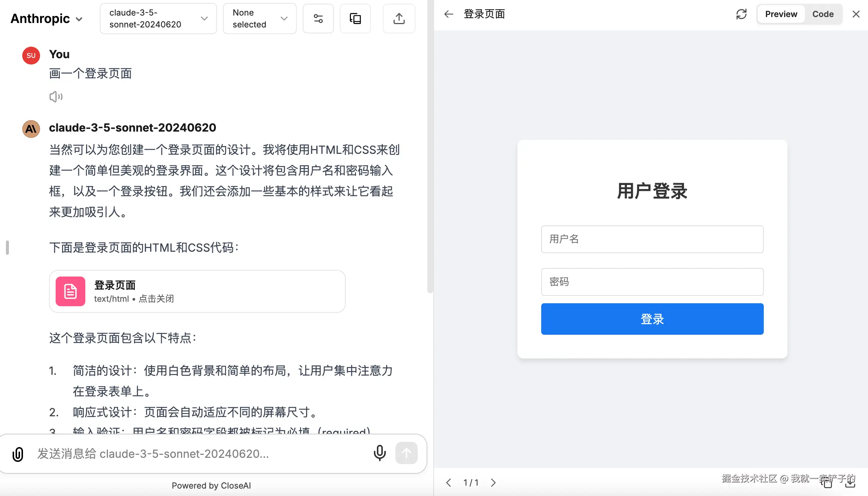
Task: Click the new chat copy icon
Action: (355, 19)
